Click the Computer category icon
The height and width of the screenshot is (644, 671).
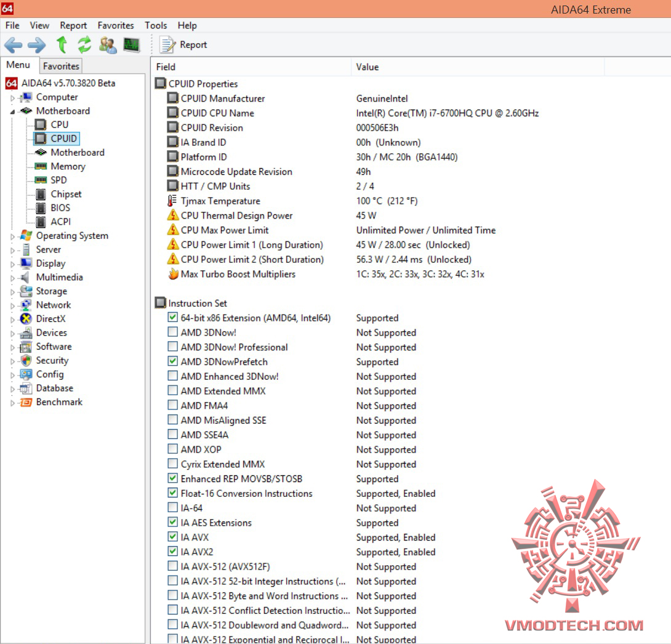pyautogui.click(x=26, y=97)
